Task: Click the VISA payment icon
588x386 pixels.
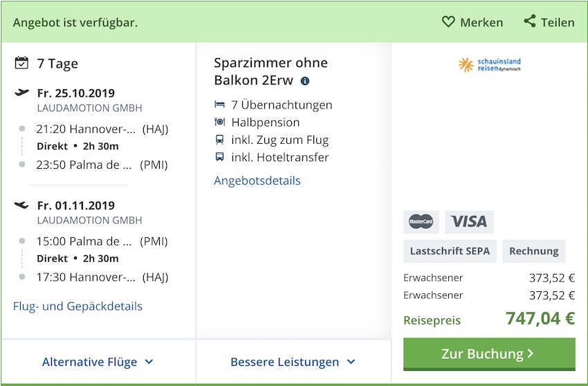Action: click(x=469, y=221)
